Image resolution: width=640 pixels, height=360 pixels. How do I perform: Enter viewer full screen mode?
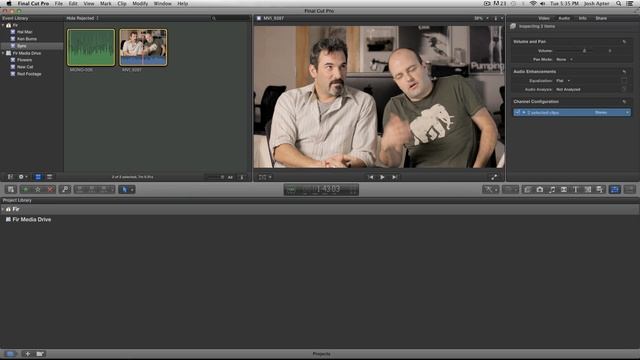pos(494,177)
